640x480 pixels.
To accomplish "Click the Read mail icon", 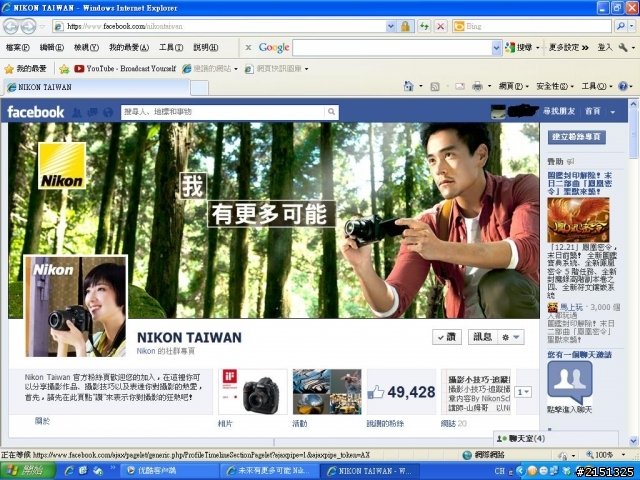I will 460,86.
